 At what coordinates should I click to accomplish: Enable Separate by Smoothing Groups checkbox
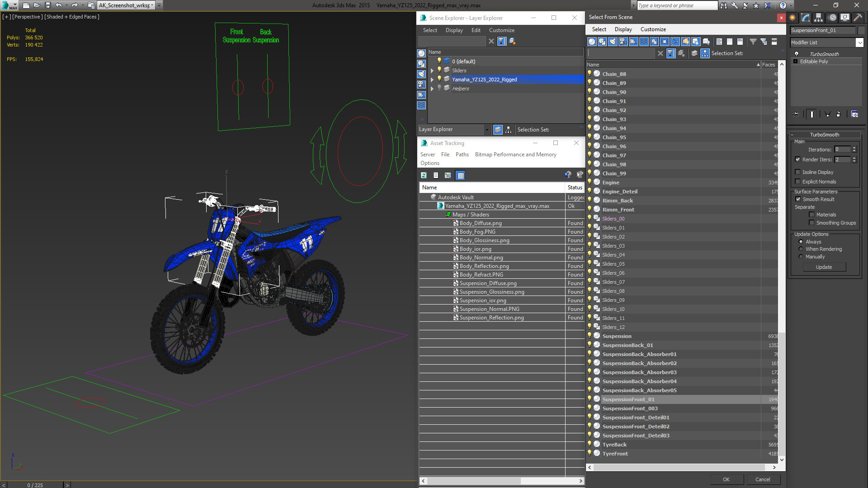[811, 222]
